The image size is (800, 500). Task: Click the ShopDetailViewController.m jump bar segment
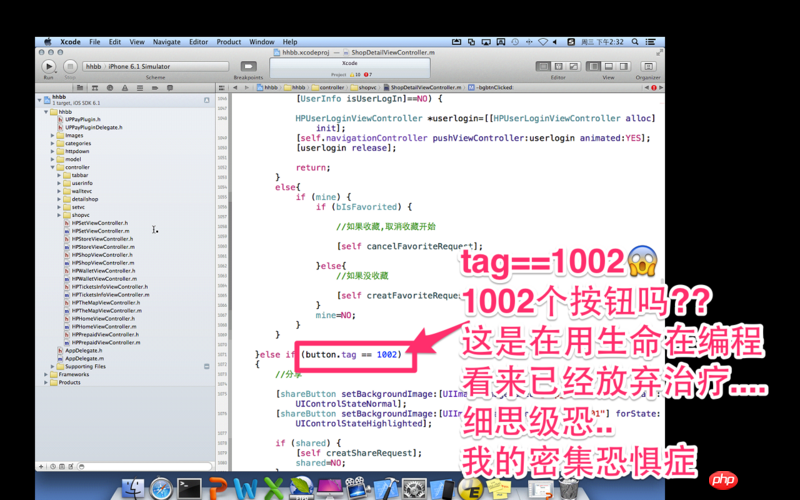423,88
